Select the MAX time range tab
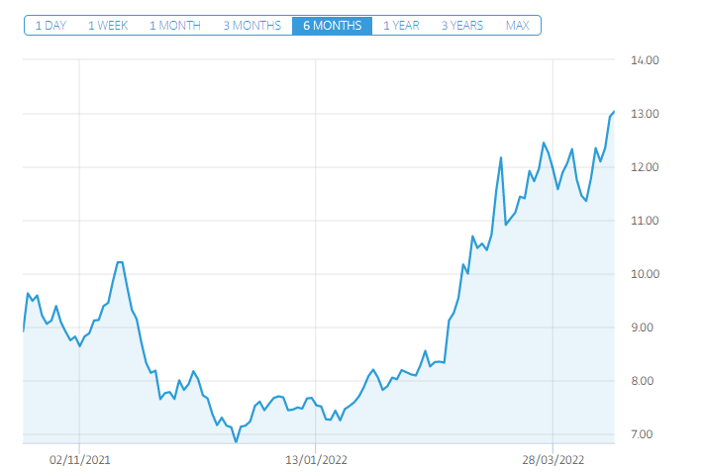The image size is (704, 473). [518, 25]
